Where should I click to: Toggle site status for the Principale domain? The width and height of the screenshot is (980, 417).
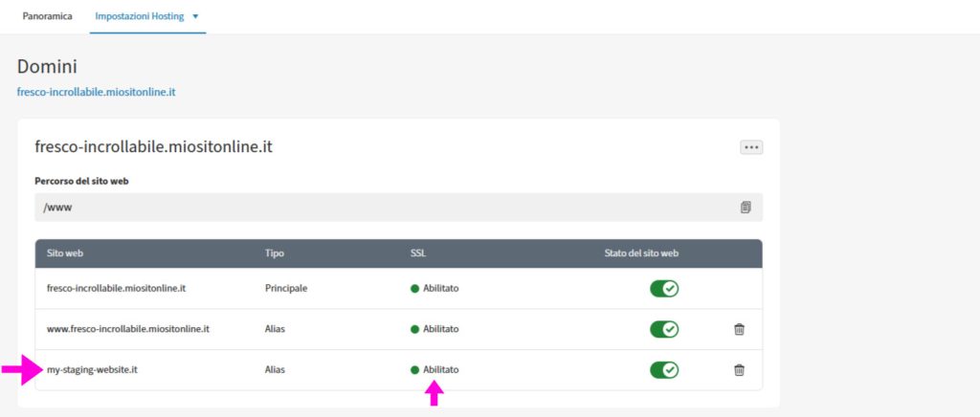(x=664, y=288)
